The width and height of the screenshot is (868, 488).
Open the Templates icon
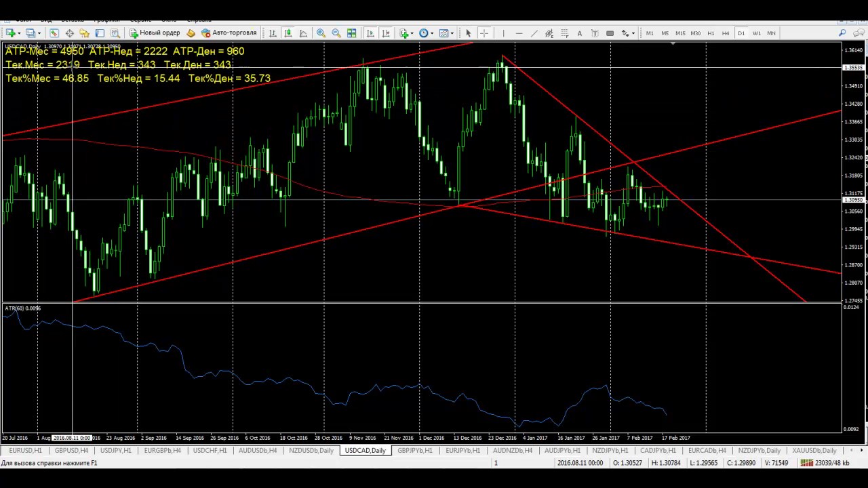[443, 33]
